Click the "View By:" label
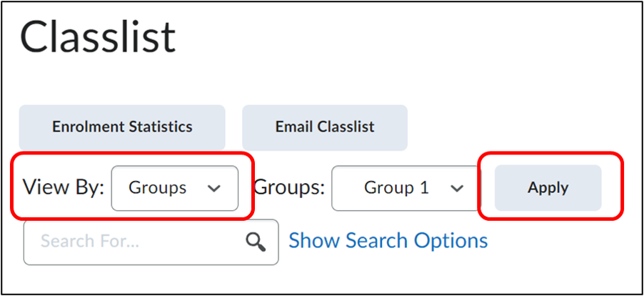The image size is (644, 296). [x=64, y=188]
